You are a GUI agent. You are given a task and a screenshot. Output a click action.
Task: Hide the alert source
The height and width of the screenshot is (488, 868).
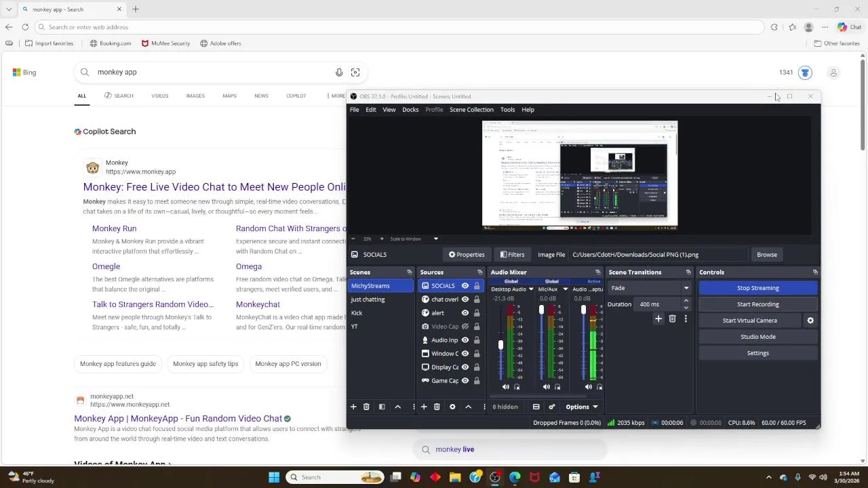coord(465,313)
